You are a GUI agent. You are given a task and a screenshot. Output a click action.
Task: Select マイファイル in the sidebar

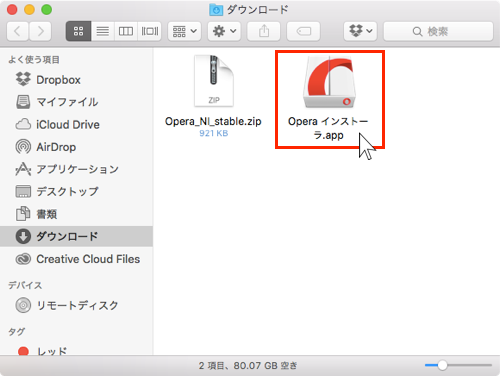coord(76,102)
